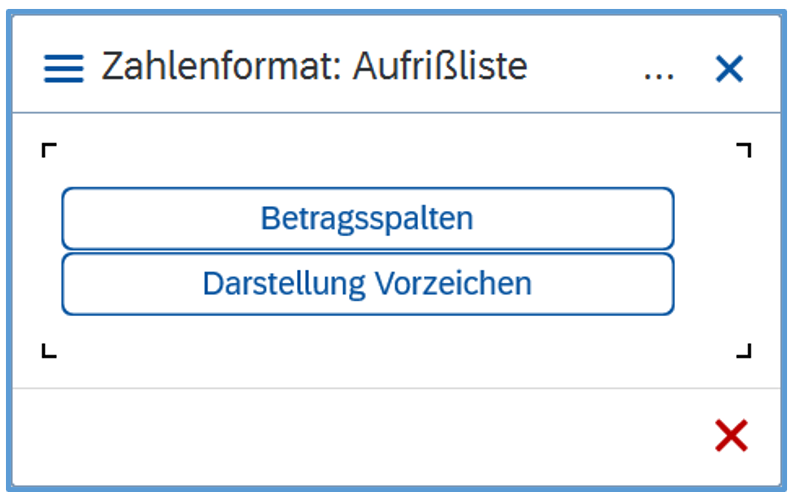This screenshot has height=493, width=793.
Task: Expand more options via the ellipsis
Action: (658, 70)
